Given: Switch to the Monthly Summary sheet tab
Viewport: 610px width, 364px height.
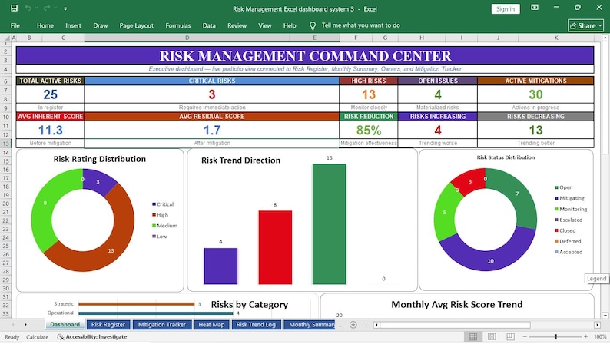Looking at the screenshot, I should 310,324.
